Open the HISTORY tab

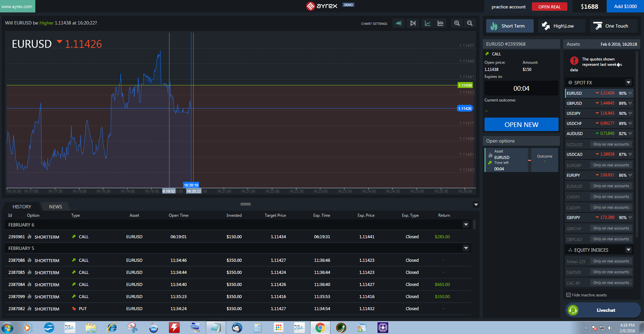tap(22, 207)
